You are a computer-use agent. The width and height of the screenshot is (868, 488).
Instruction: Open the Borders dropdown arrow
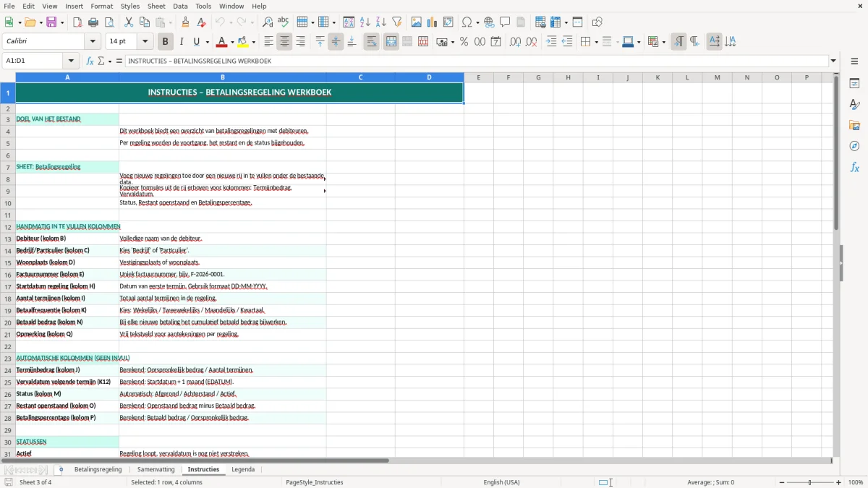[x=595, y=42]
